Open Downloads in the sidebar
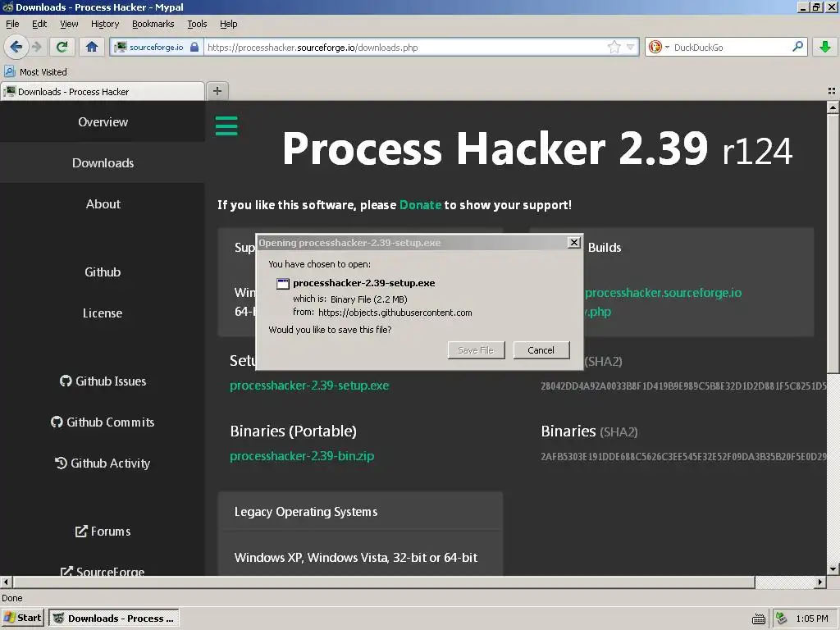The height and width of the screenshot is (630, 840). pyautogui.click(x=103, y=163)
